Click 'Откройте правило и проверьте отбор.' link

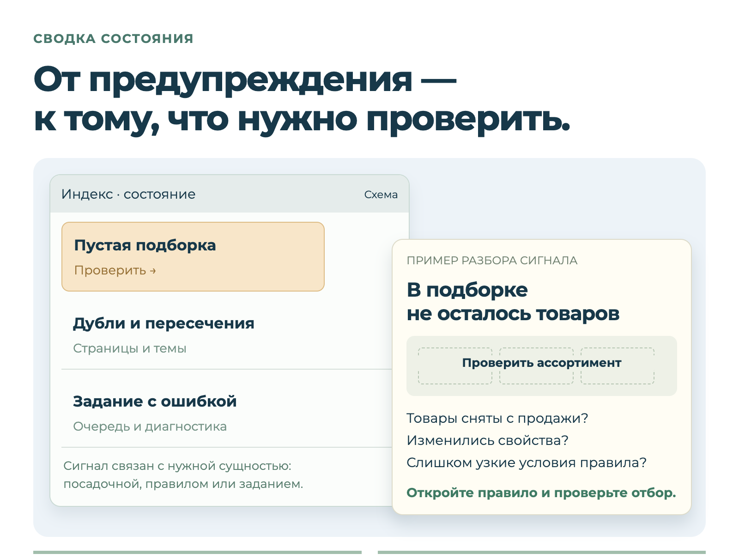[x=541, y=493]
